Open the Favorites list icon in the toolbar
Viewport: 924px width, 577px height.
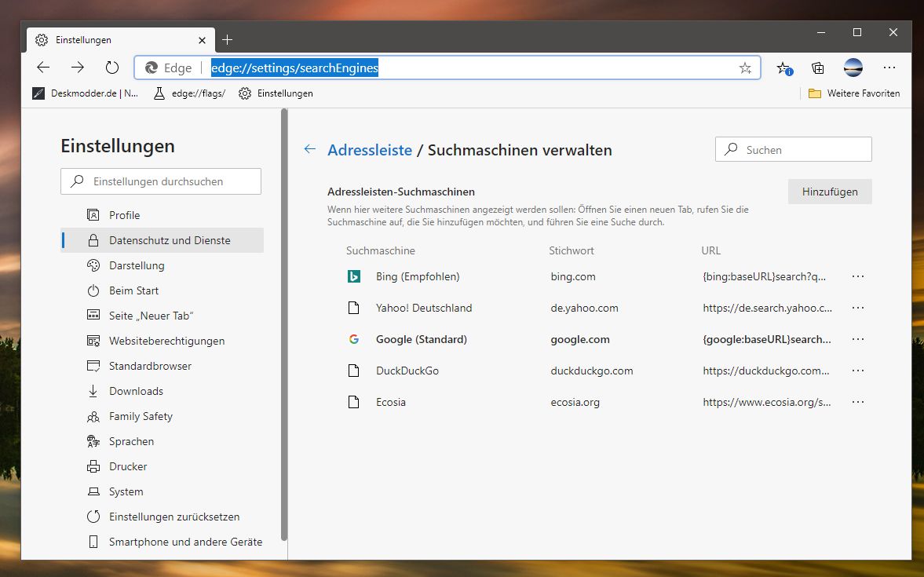783,68
